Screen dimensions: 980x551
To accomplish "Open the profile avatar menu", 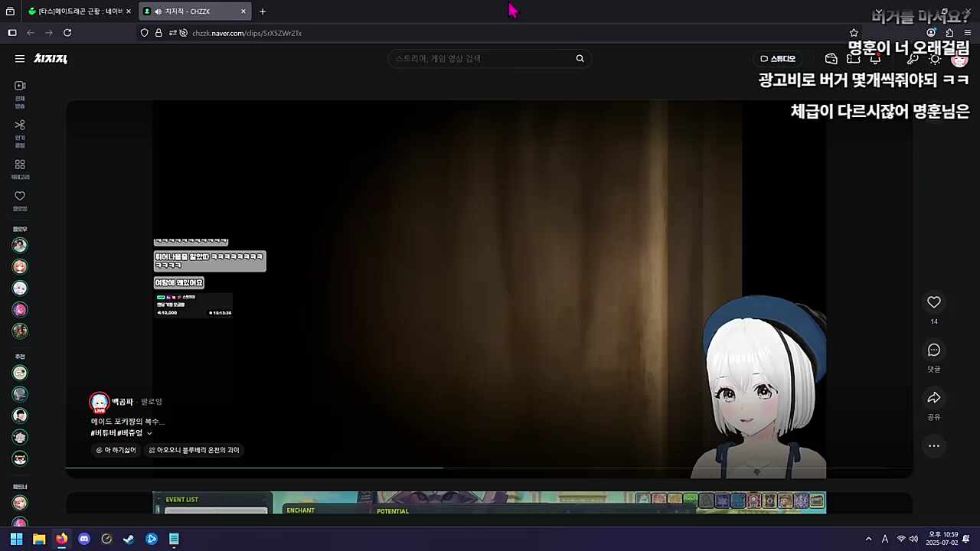I will point(959,59).
